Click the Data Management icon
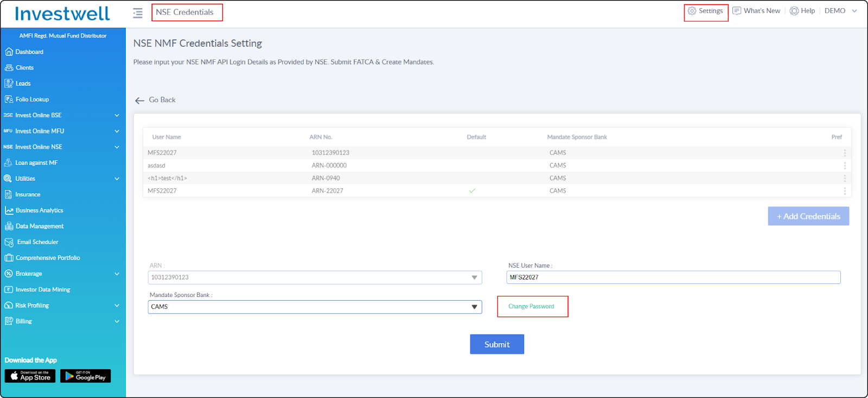 click(9, 226)
